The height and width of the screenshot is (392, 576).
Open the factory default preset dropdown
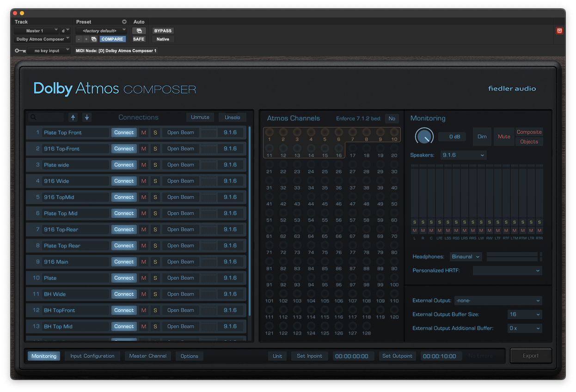(x=101, y=31)
